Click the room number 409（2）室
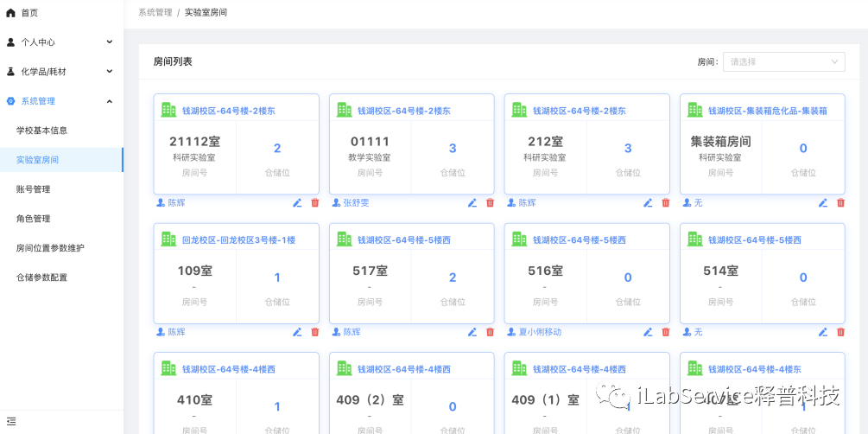The image size is (868, 434). pyautogui.click(x=370, y=399)
